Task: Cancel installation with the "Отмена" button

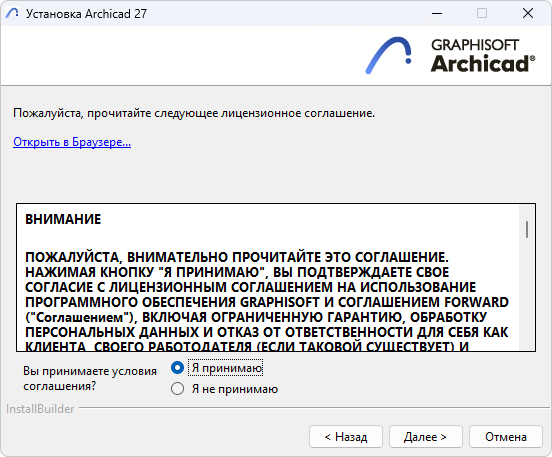Action: click(x=506, y=437)
